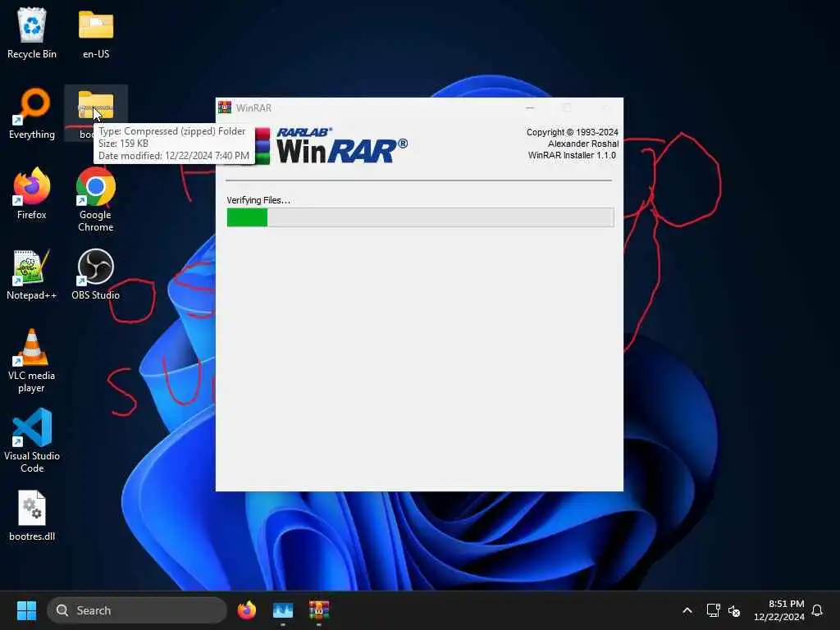The image size is (840, 630).
Task: Minimize the WinRAR installer window
Action: click(530, 107)
